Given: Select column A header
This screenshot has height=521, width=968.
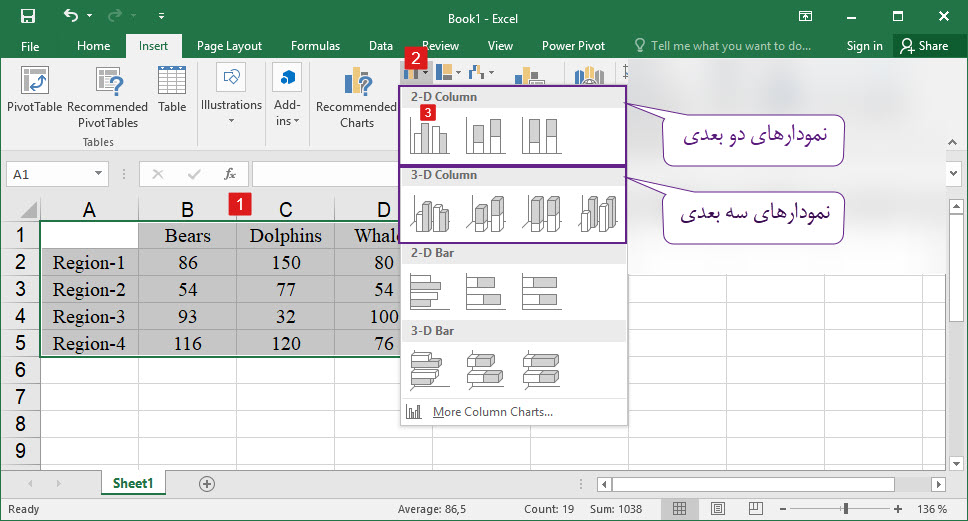Looking at the screenshot, I should point(90,210).
